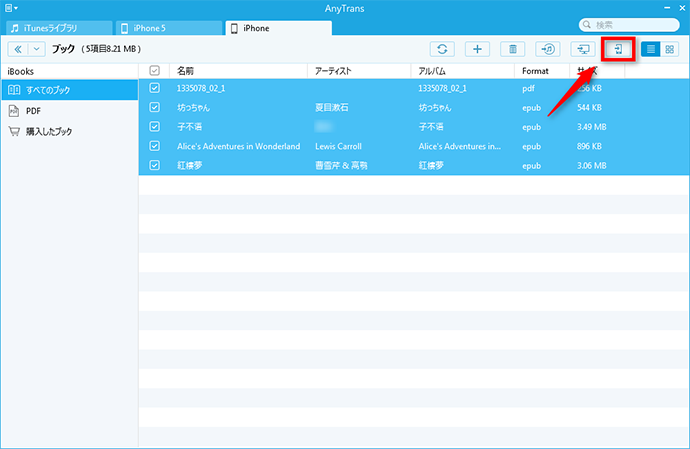
Task: Click the 544 KB size cell
Action: tap(589, 107)
